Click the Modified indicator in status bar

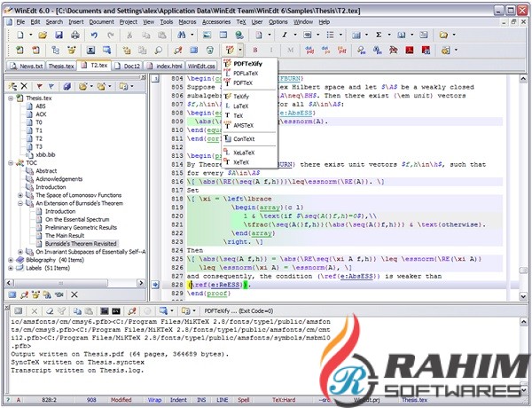[x=121, y=400]
